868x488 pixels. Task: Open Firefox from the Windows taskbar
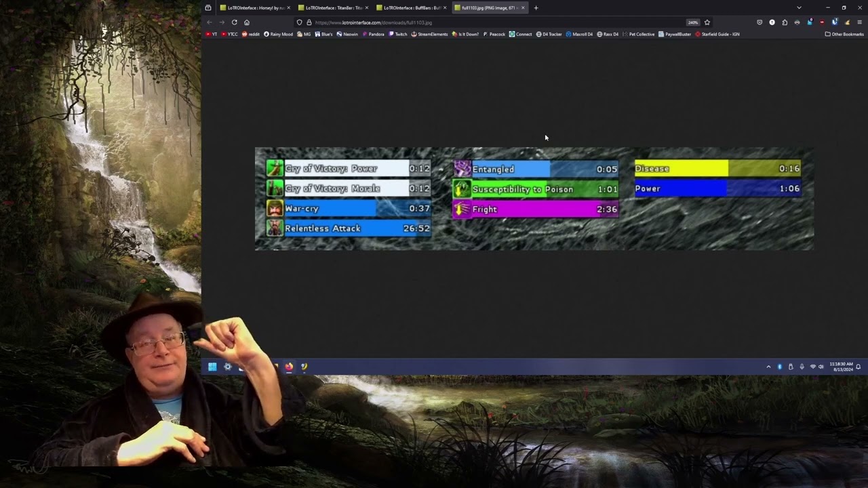[289, 367]
